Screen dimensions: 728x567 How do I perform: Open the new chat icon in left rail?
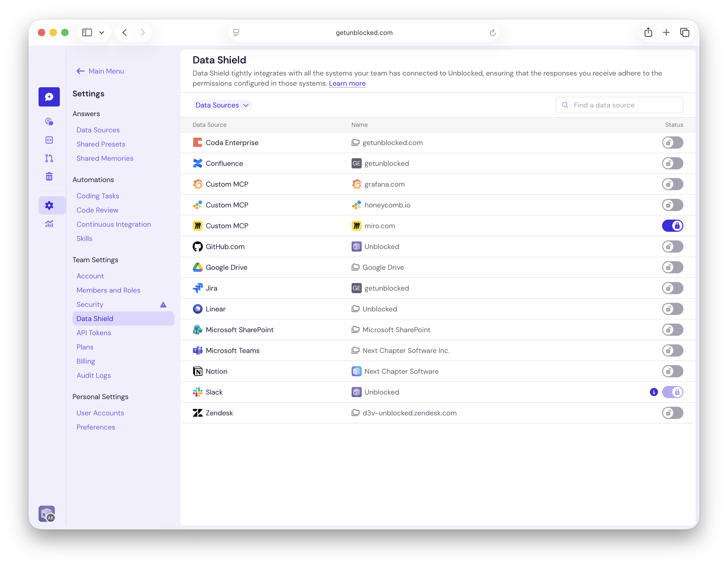pos(49,97)
